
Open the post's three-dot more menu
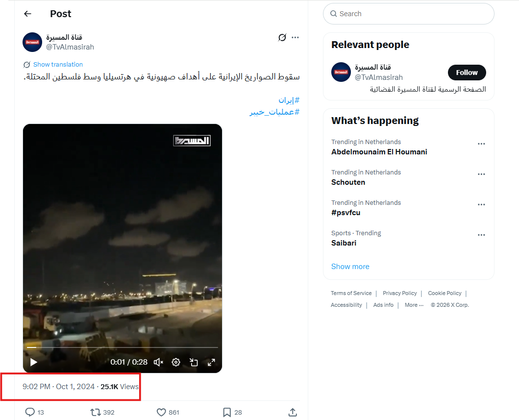pos(295,37)
